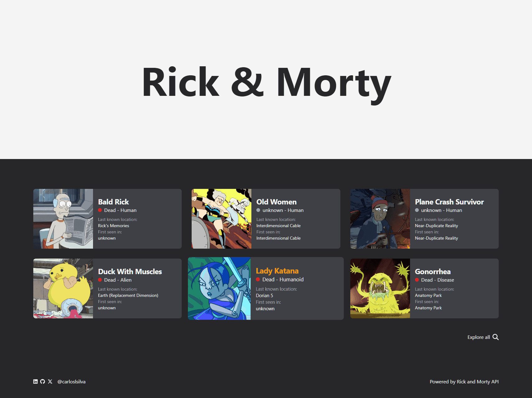Open the X (Twitter) icon in footer

pos(50,381)
